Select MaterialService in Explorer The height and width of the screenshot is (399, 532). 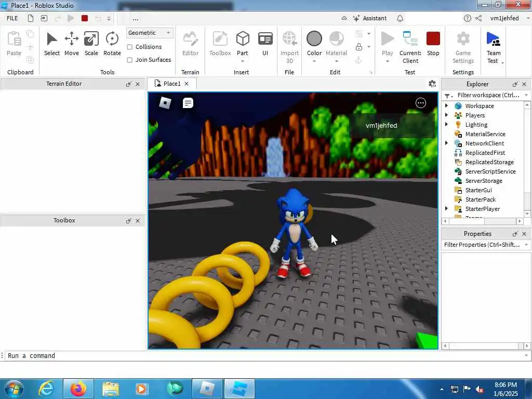click(x=485, y=134)
